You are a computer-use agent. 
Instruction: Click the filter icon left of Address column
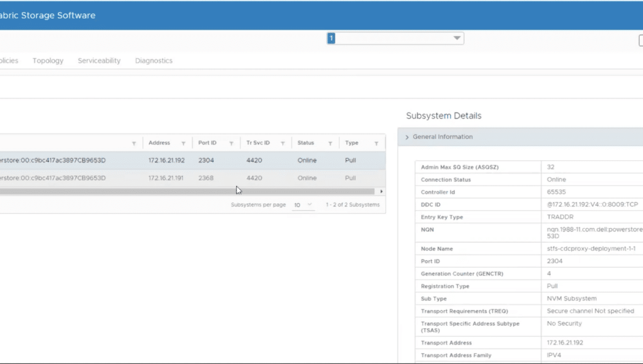coord(134,143)
